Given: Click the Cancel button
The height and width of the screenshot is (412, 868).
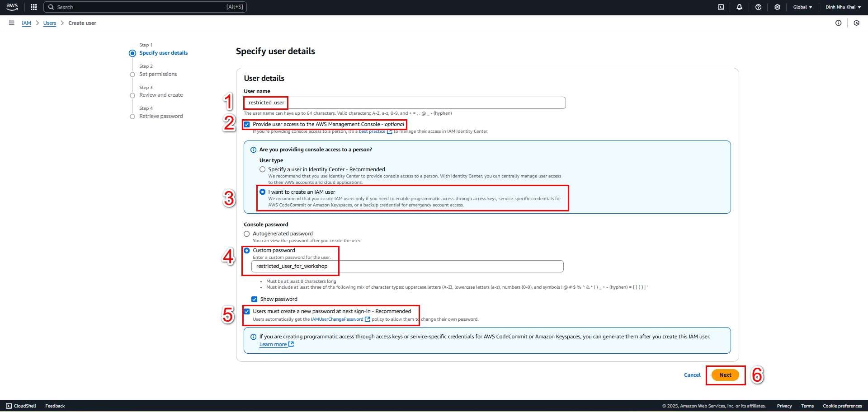Looking at the screenshot, I should pyautogui.click(x=692, y=375).
